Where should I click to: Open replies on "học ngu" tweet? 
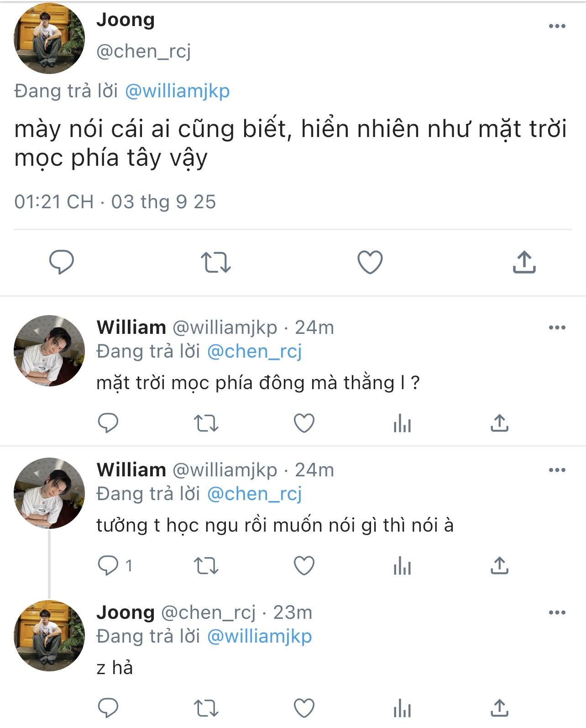[109, 566]
